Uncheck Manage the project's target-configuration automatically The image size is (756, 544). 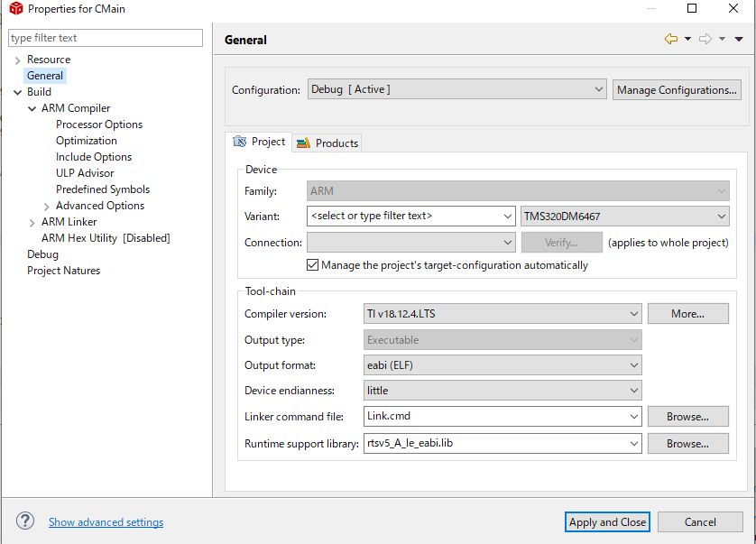(312, 265)
